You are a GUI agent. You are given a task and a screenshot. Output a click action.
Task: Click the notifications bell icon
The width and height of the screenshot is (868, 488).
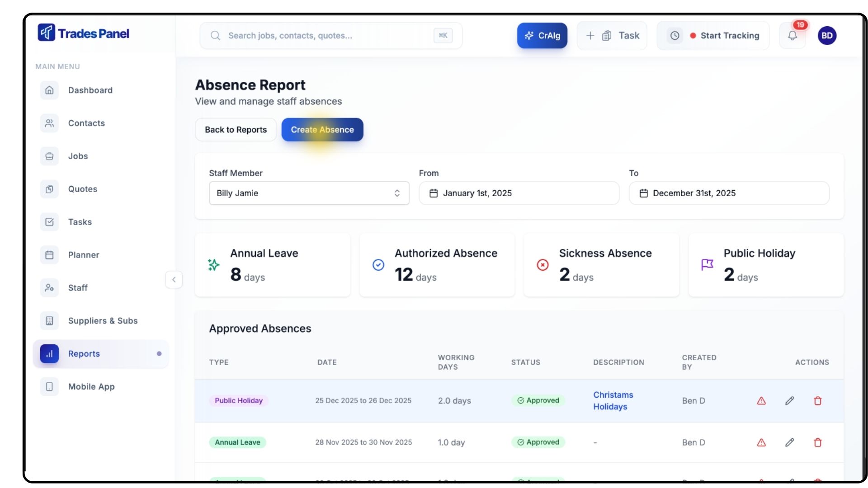(x=792, y=36)
